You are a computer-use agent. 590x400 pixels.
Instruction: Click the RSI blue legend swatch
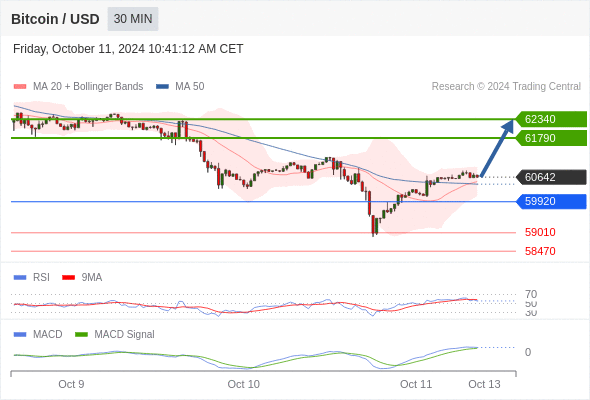pyautogui.click(x=20, y=278)
